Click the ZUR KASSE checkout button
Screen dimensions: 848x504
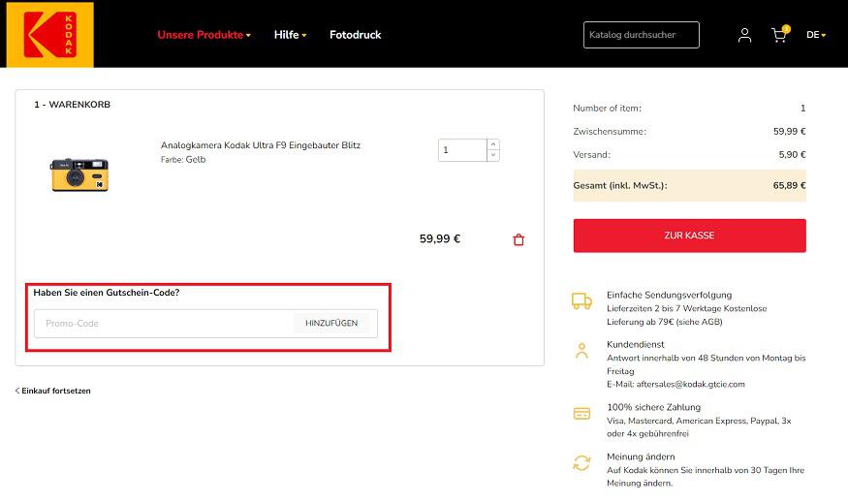(689, 236)
